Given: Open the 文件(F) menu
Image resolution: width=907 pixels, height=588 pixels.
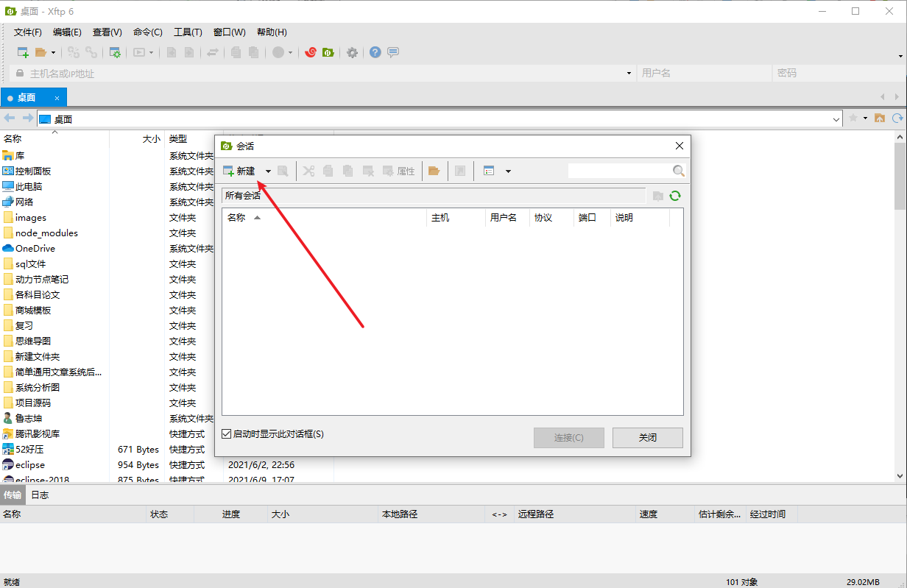Looking at the screenshot, I should click(x=28, y=32).
